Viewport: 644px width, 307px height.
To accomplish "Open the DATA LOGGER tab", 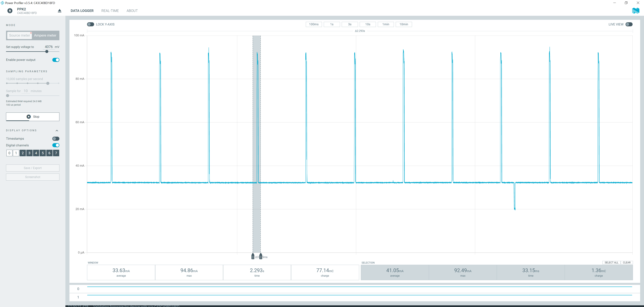I will [82, 11].
